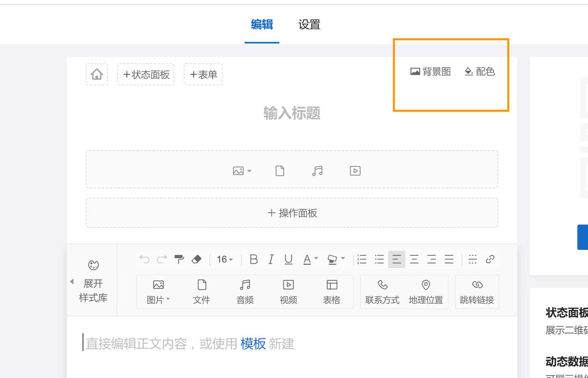The height and width of the screenshot is (378, 588).
Task: Toggle underline text formatting
Action: pyautogui.click(x=288, y=259)
